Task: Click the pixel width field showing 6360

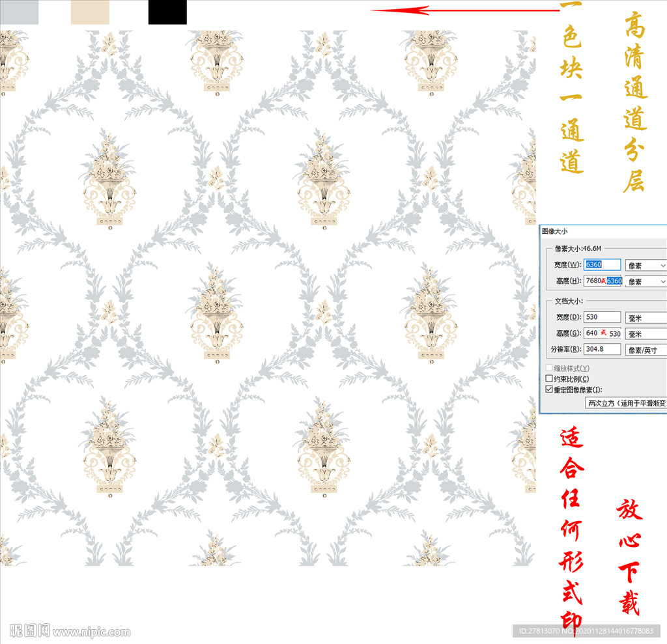Action: 602,264
